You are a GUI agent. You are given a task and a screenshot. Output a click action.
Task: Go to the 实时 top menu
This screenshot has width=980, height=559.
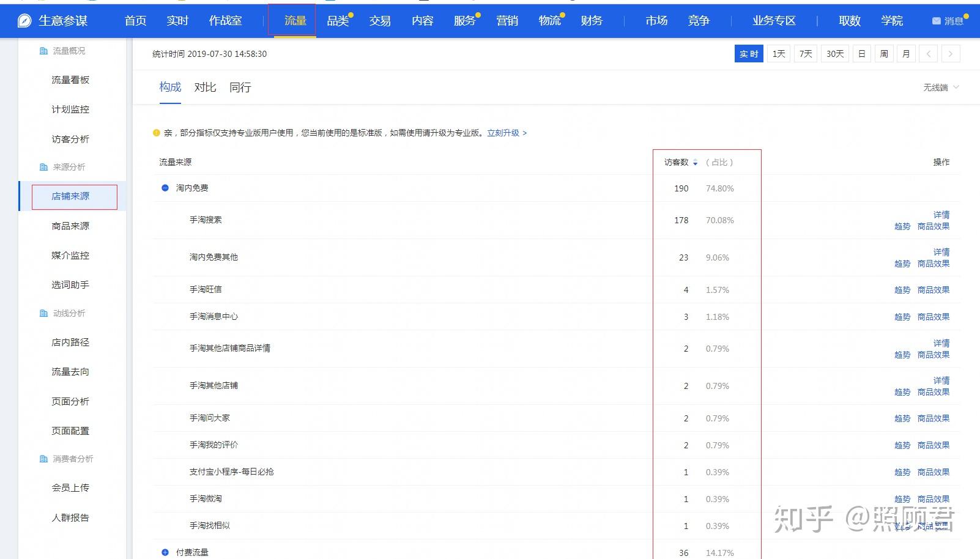177,21
